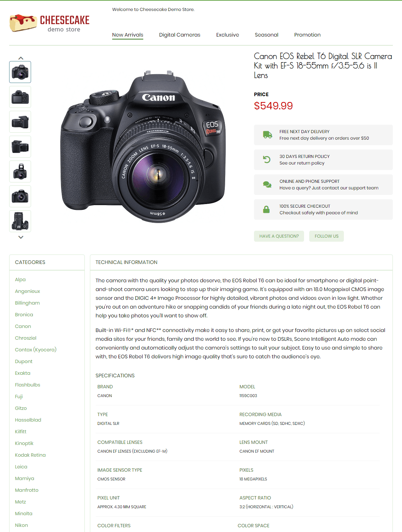402x532 pixels.
Task: Show previous thumbnails with up chevron
Action: 21,58
